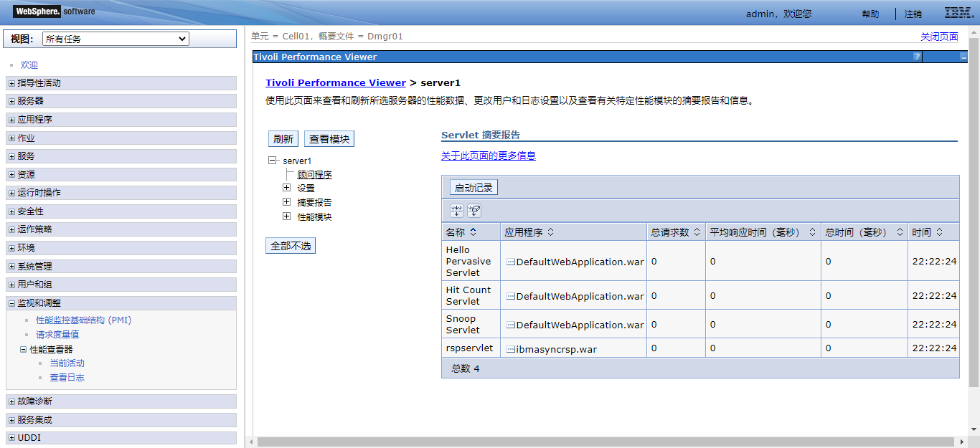980x448 pixels.
Task: Click the WebSphere software logo
Action: tap(53, 11)
